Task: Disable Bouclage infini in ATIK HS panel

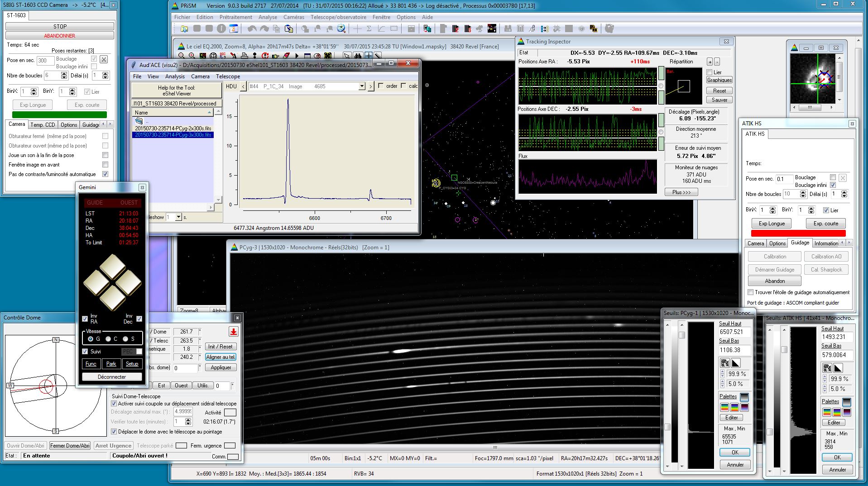Action: coord(833,185)
